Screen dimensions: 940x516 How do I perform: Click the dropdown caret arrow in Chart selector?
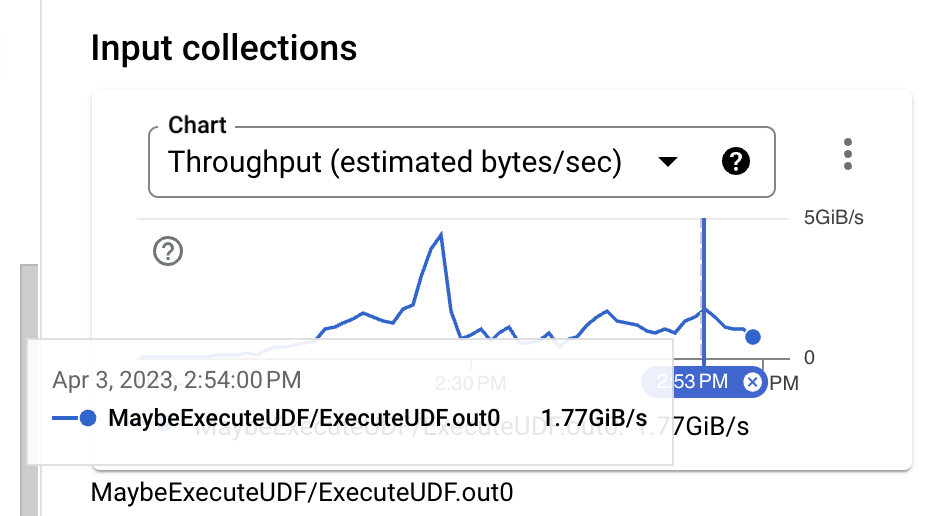coord(667,162)
